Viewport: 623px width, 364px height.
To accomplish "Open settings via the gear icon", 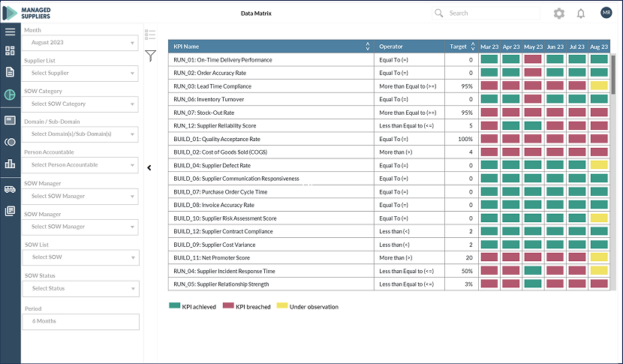I will (x=559, y=14).
